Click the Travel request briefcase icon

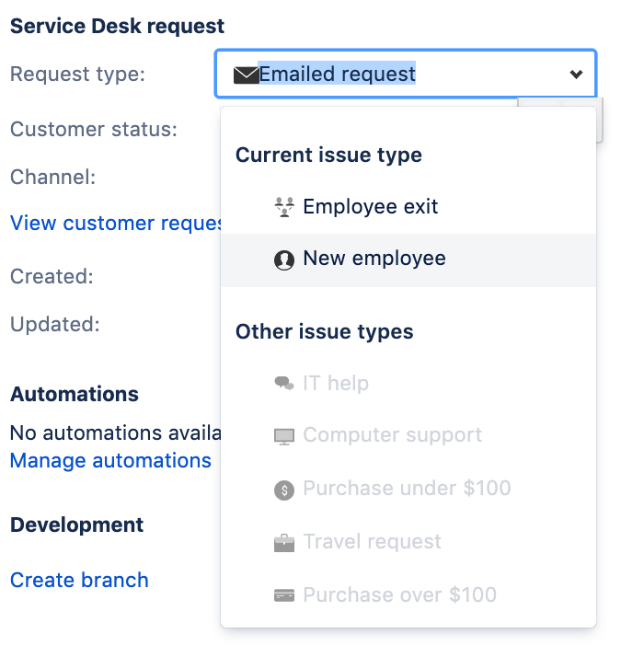[284, 543]
